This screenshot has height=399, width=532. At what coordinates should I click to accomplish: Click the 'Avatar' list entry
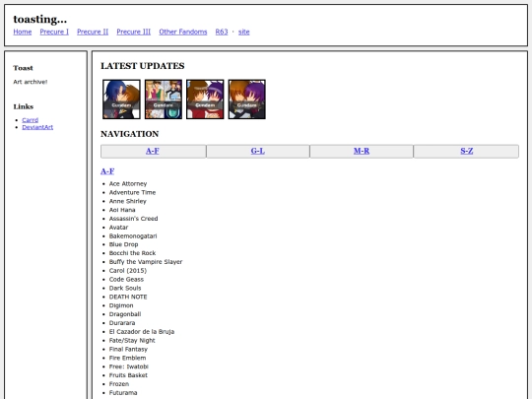[x=118, y=228]
